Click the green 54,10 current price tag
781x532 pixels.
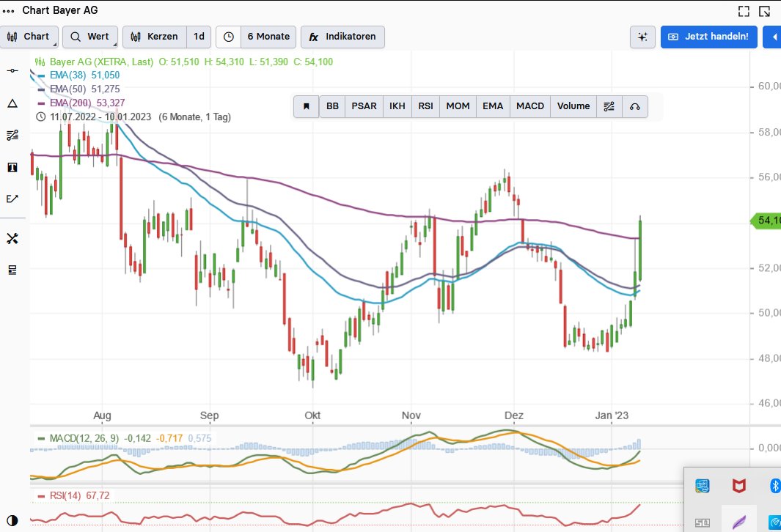(x=766, y=220)
